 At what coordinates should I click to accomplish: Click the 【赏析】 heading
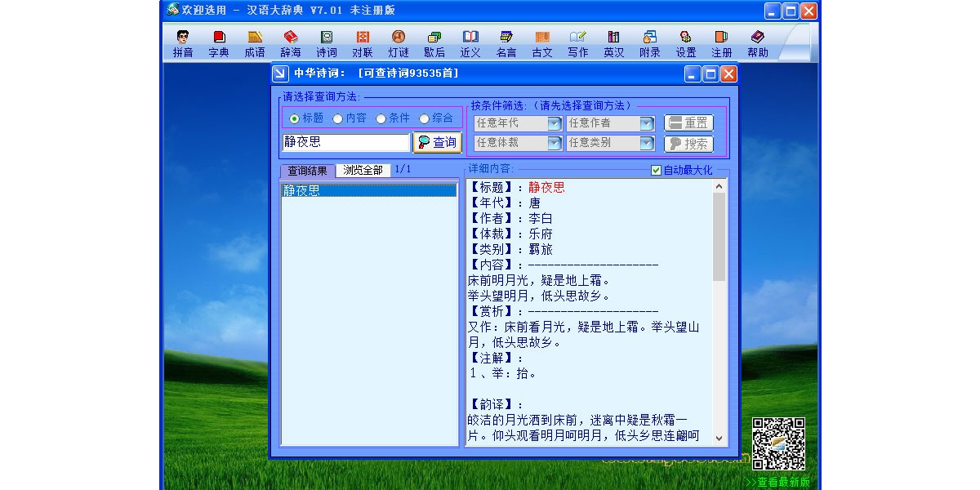click(492, 312)
